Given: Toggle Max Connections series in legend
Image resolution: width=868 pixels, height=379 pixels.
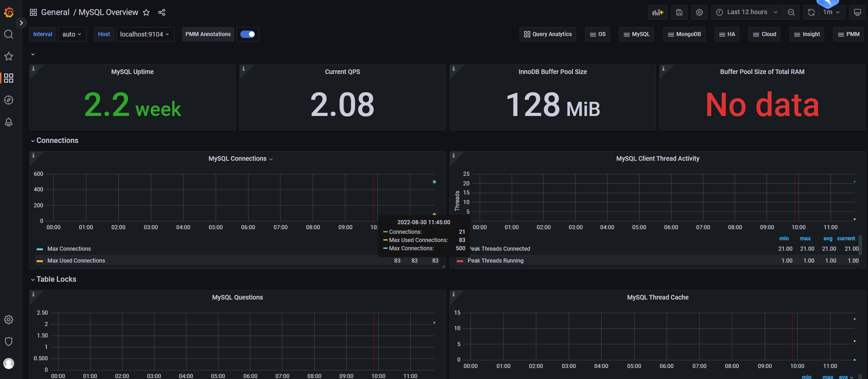Looking at the screenshot, I should click(69, 249).
